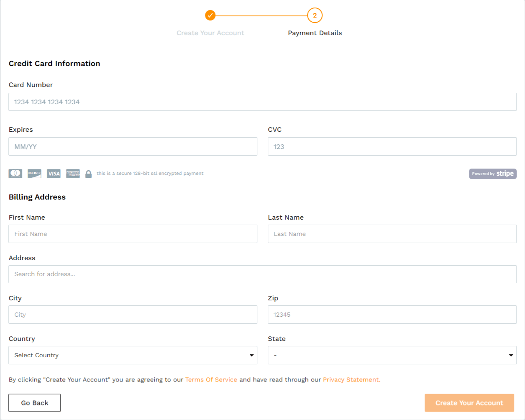Viewport: 525px width, 420px height.
Task: Select the Payment Details step label
Action: pos(315,33)
